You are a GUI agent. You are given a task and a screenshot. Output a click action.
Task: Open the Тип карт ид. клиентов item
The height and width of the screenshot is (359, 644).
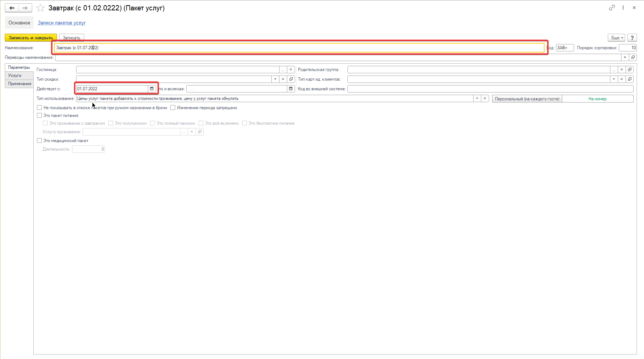[630, 79]
